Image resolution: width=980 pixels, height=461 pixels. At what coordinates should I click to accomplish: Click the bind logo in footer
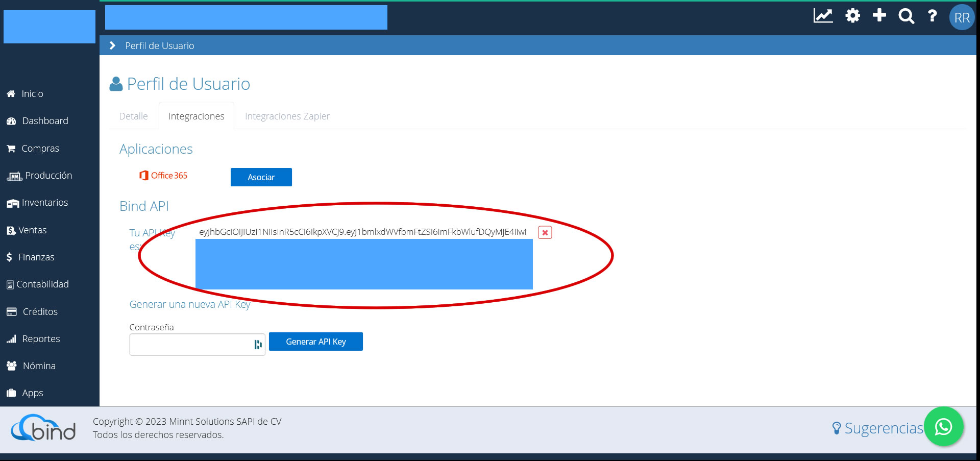43,428
